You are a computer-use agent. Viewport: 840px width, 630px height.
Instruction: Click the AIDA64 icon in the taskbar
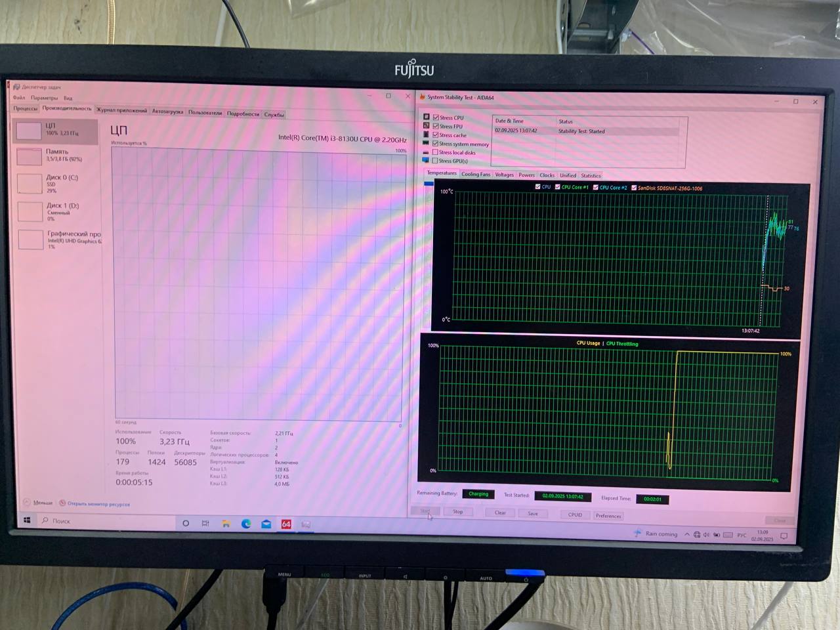[286, 524]
